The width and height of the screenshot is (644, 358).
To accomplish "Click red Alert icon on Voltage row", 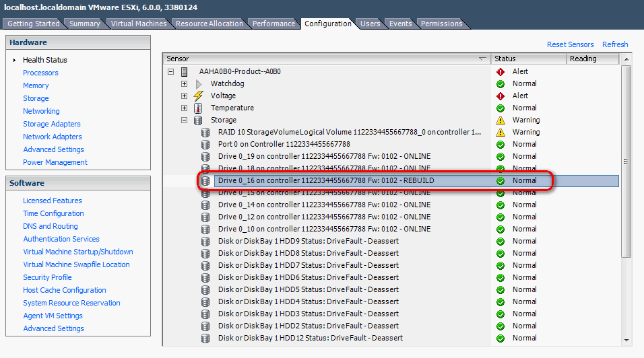I will tap(501, 96).
